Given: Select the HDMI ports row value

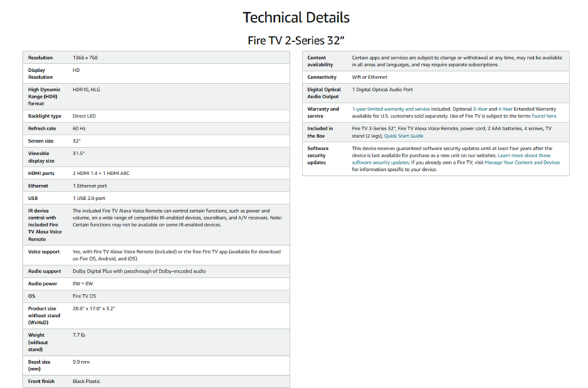Looking at the screenshot, I should click(x=100, y=173).
